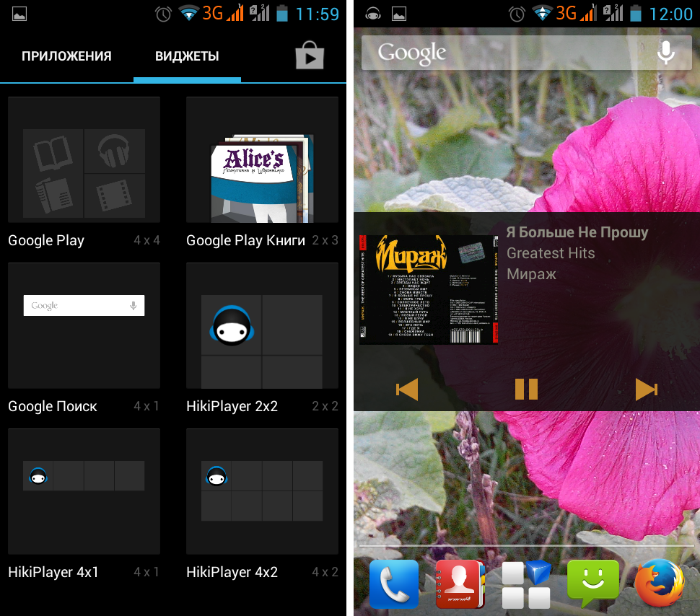
Task: Switch to the ПРИЛОЖЕНИЯ tab
Action: [66, 56]
